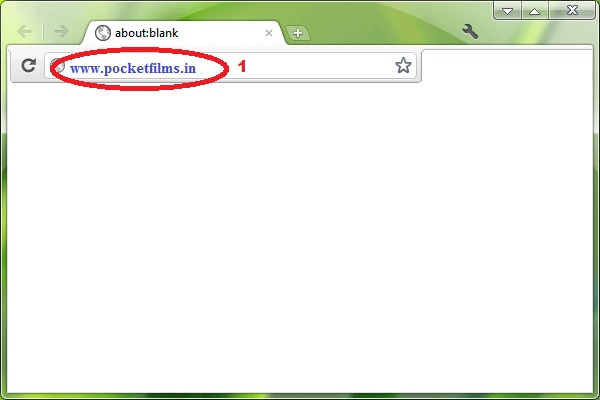This screenshot has width=600, height=400.
Task: Reload the current page
Action: tap(28, 65)
